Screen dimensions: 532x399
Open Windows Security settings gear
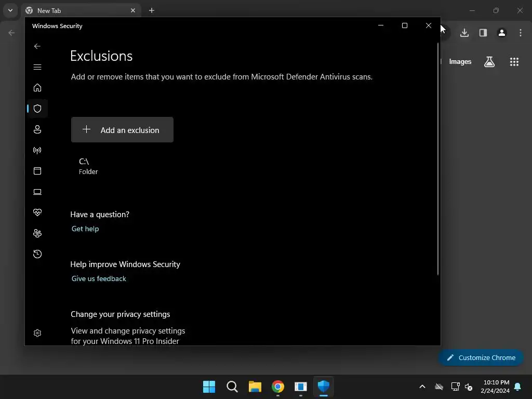pyautogui.click(x=37, y=333)
